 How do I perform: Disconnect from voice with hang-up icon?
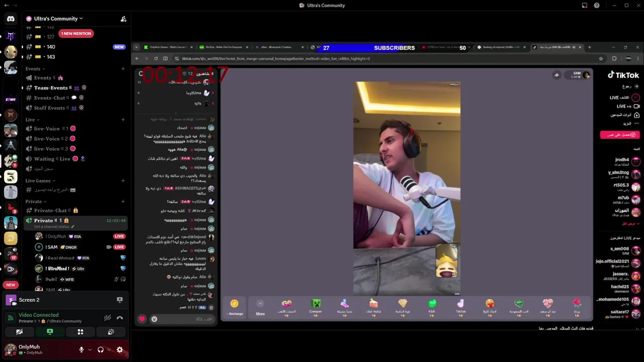pyautogui.click(x=120, y=318)
